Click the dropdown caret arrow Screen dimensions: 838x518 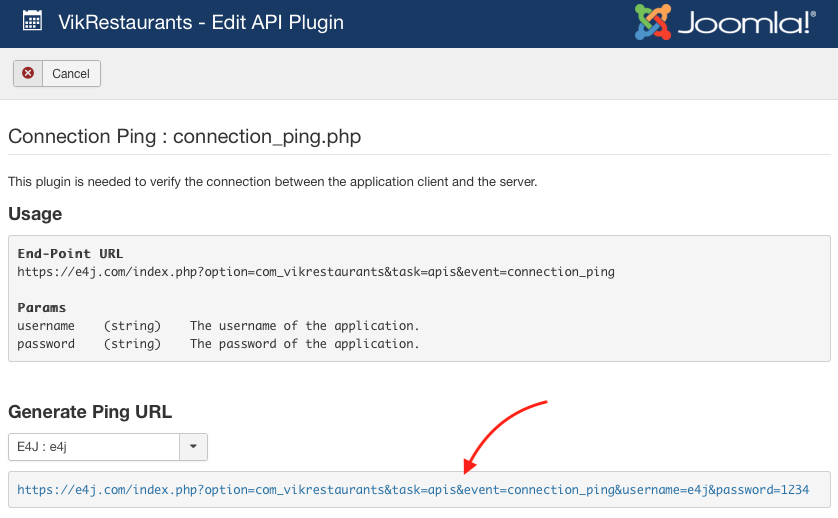(x=193, y=447)
